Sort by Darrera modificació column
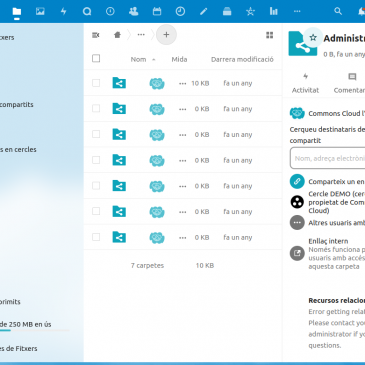The width and height of the screenshot is (365, 365). tap(242, 59)
